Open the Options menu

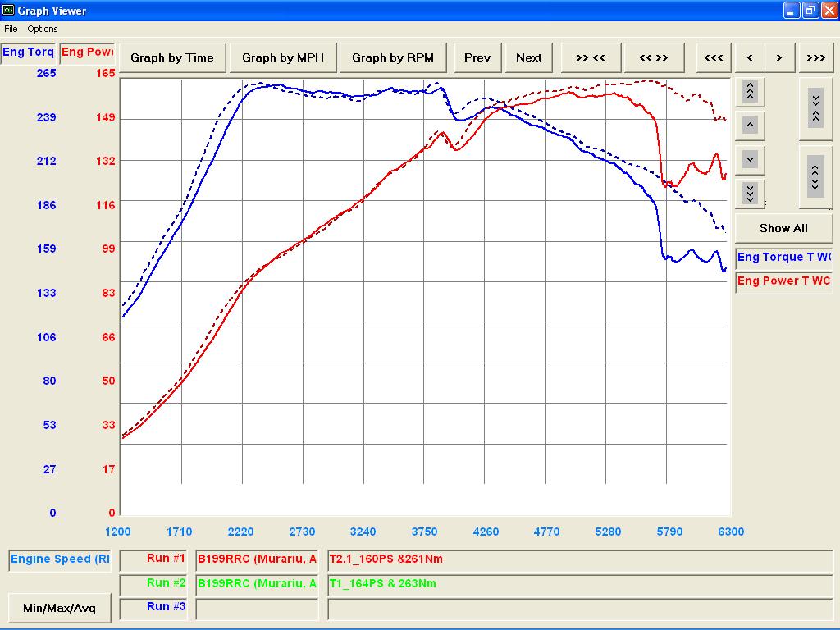(43, 29)
